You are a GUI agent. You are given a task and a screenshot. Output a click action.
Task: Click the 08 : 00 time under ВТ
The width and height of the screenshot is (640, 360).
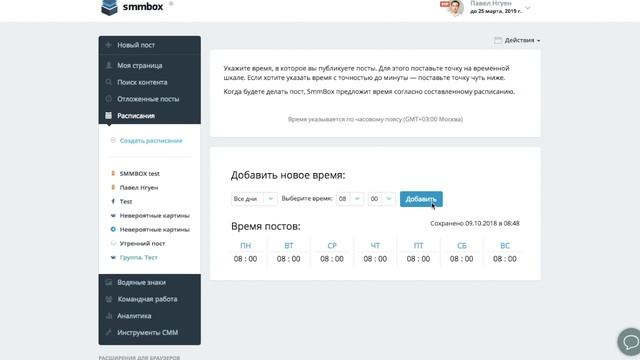point(289,259)
